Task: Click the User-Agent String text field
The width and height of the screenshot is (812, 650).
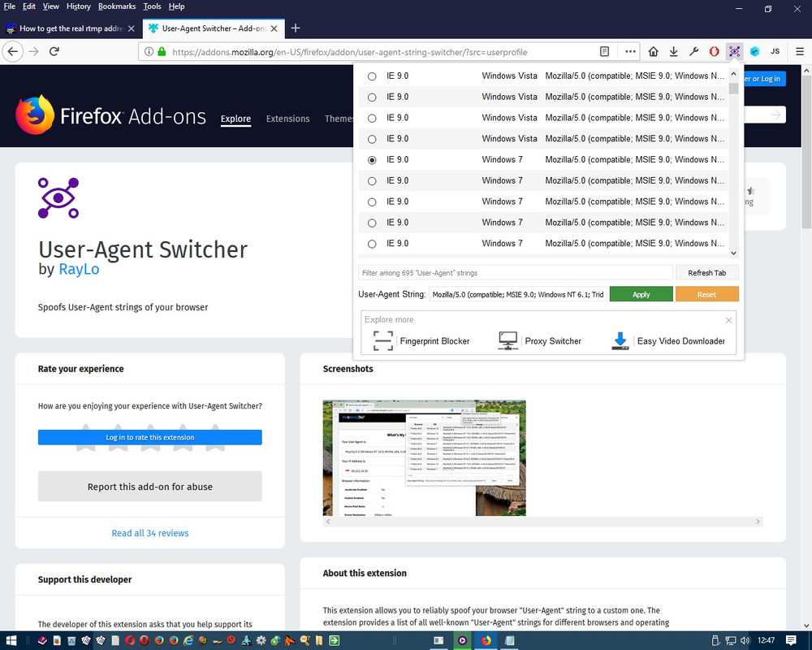Action: click(517, 294)
